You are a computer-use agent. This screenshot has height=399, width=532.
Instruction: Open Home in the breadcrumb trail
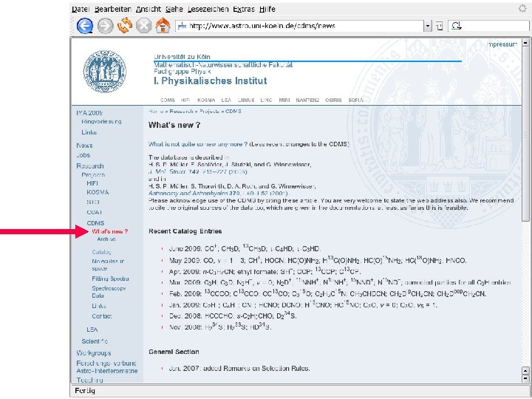[x=155, y=112]
